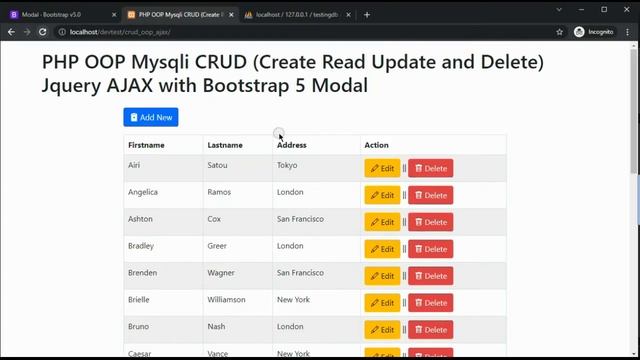This screenshot has width=640, height=360.
Task: Open a new browser tab
Action: tap(367, 15)
